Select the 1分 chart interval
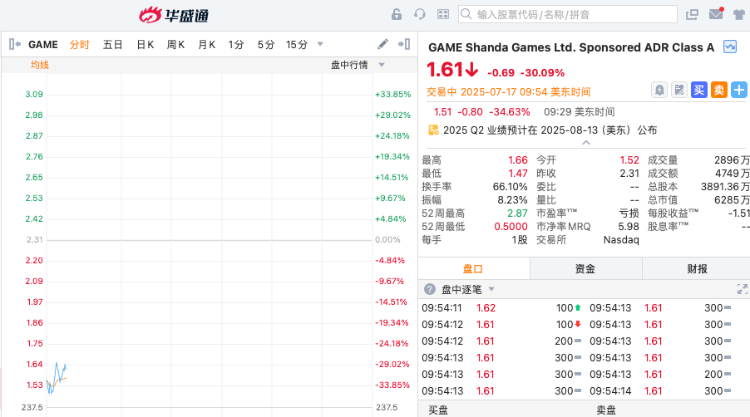Viewport: 750px width, 417px height. point(236,44)
